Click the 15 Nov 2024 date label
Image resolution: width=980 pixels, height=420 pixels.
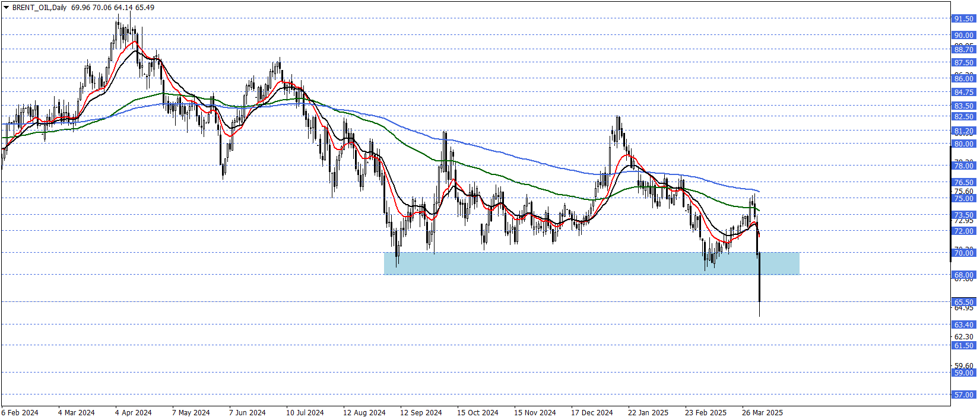click(x=535, y=413)
